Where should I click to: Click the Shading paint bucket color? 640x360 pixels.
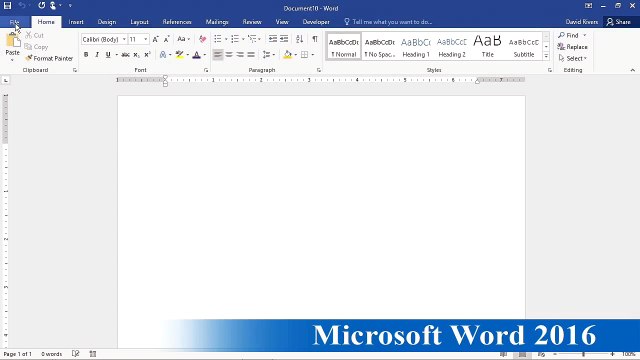(x=288, y=55)
